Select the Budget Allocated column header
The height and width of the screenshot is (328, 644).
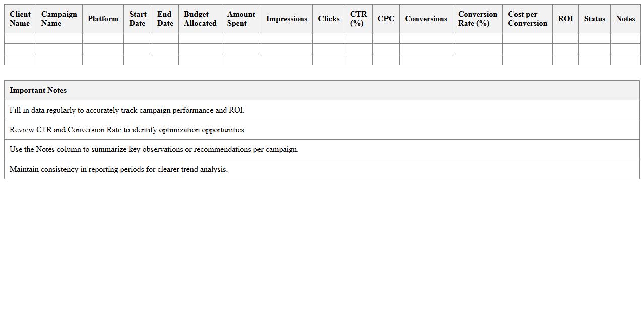coord(200,19)
